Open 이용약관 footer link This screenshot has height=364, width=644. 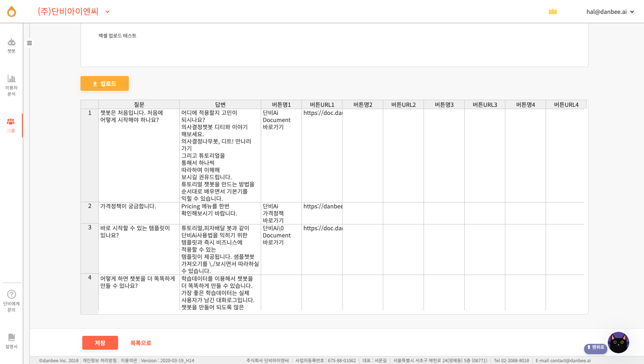pos(129,360)
